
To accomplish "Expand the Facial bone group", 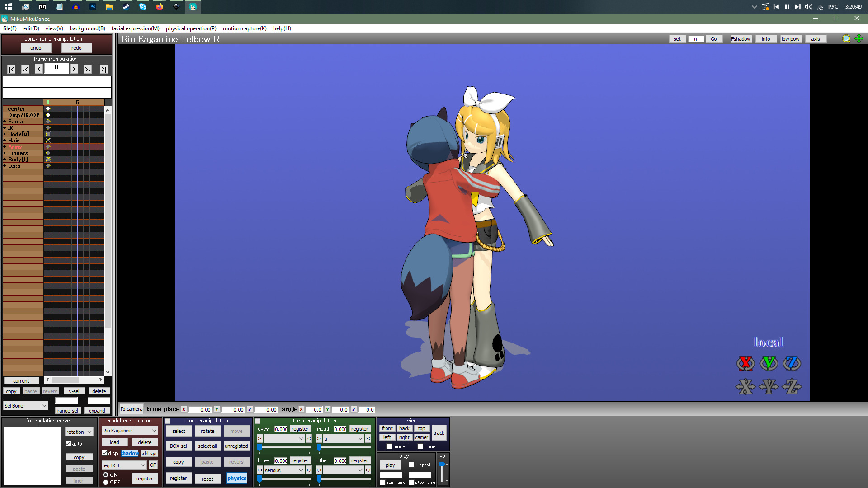I will tap(5, 122).
